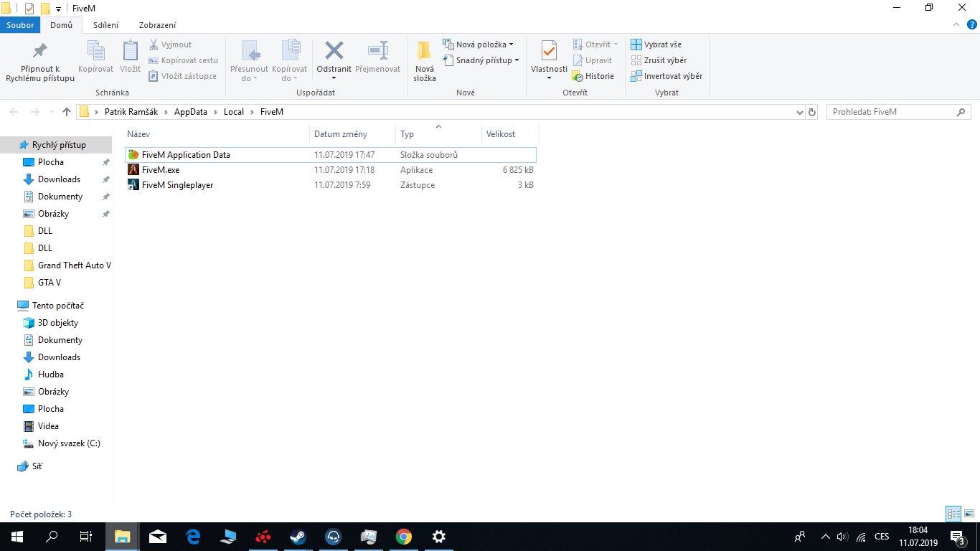Screen dimensions: 980x551
Task: Click Vybrat vše select all
Action: point(656,44)
